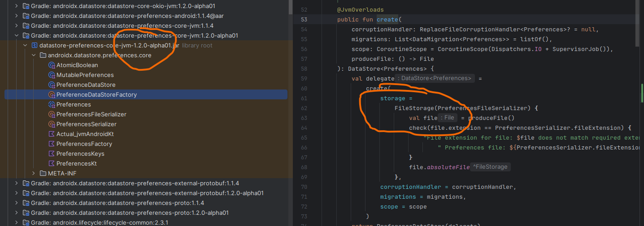The image size is (644, 226).
Task: Expand Gradle datastore-preferences-proto:1.1.4 library
Action: [x=17, y=203]
